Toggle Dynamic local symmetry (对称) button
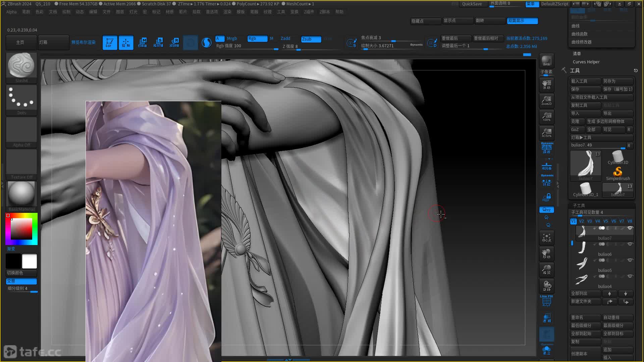Screen dimensions: 644x362 coord(547,181)
